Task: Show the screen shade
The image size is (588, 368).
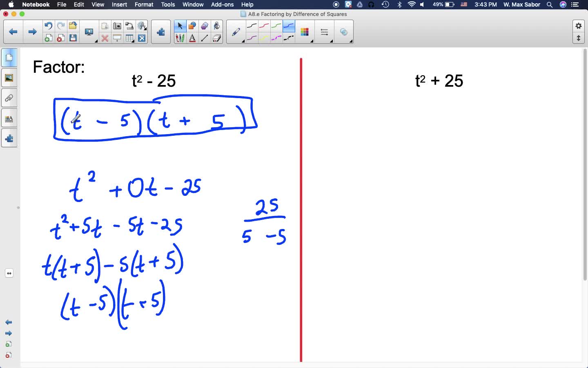Action: click(117, 38)
